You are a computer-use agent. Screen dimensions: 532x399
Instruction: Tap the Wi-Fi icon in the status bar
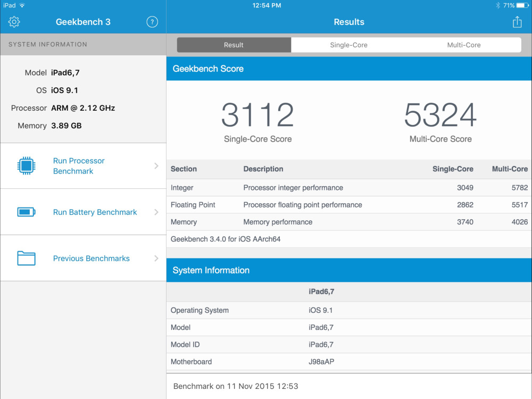coord(22,5)
